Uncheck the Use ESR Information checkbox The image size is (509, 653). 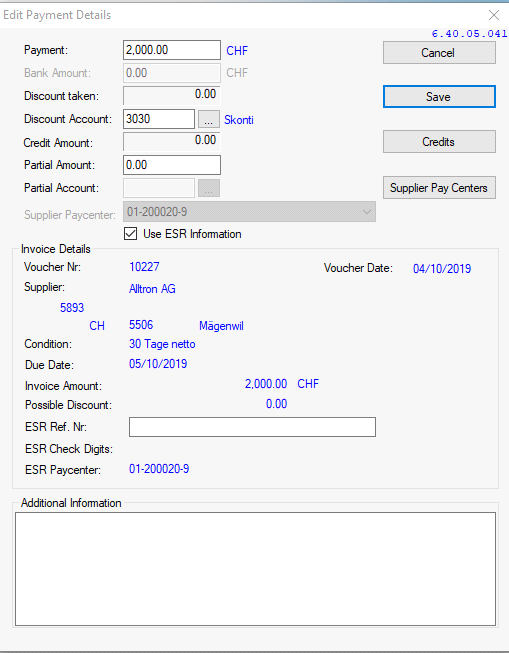pyautogui.click(x=130, y=234)
